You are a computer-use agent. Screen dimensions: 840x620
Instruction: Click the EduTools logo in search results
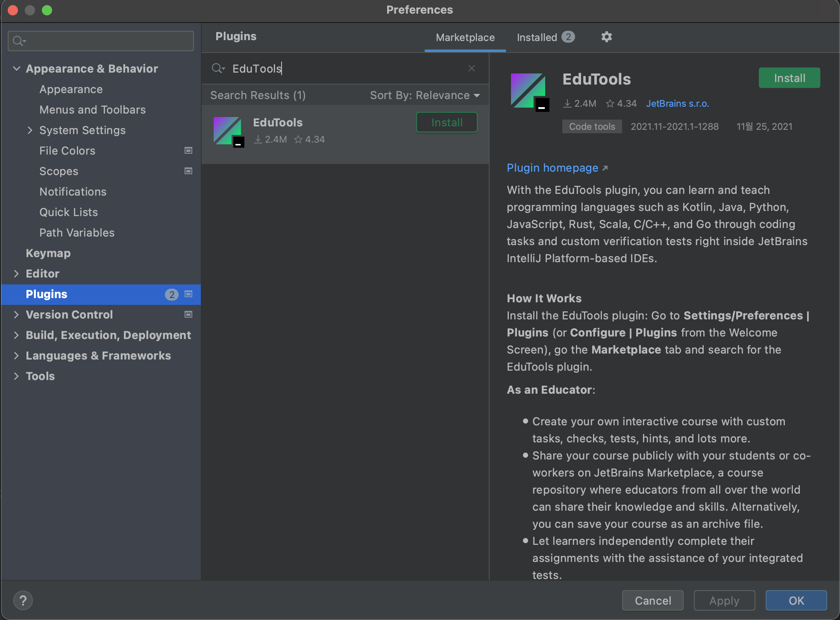pyautogui.click(x=228, y=132)
